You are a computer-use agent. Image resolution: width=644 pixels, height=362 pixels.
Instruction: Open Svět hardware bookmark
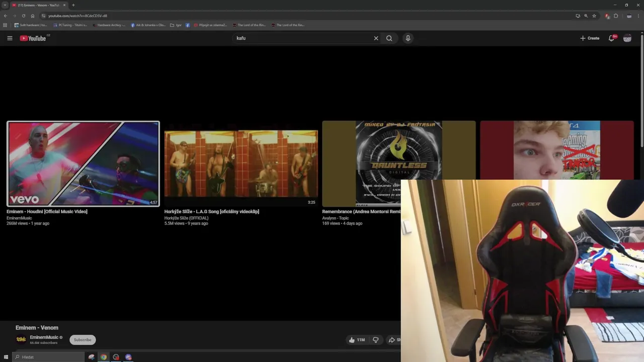(x=31, y=25)
